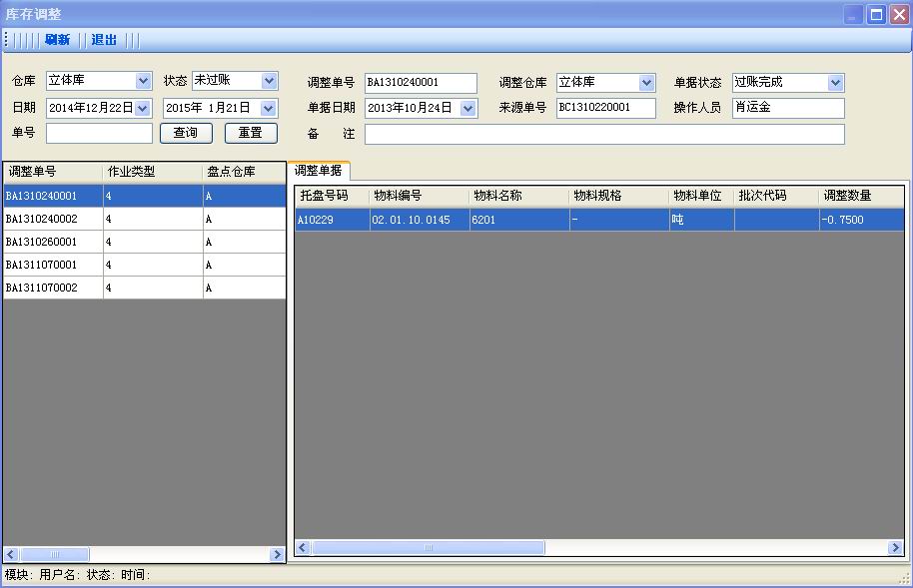Click the 刷新 refresh toolbar button

[57, 40]
